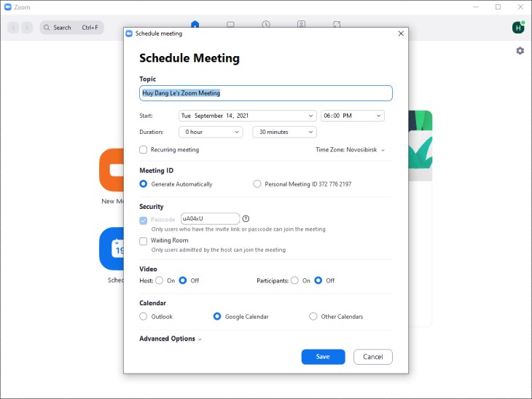Check the Waiting Room checkbox
The width and height of the screenshot is (532, 399).
tap(144, 241)
